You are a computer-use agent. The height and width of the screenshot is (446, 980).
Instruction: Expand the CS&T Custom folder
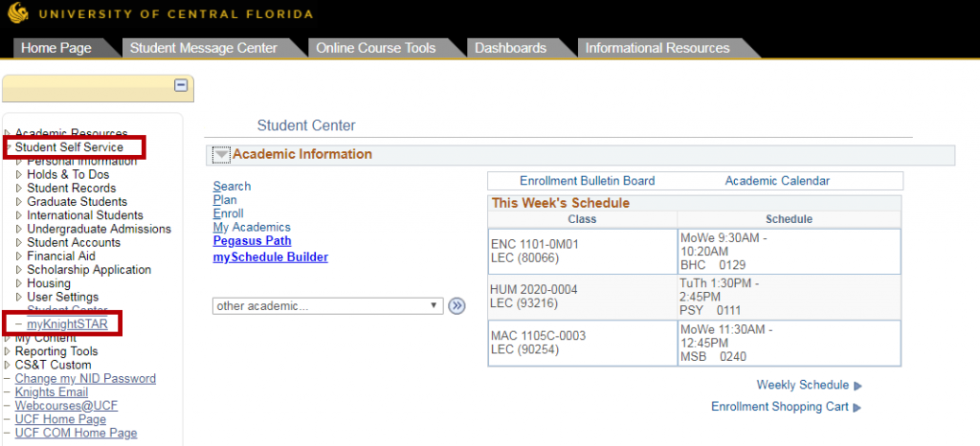[8, 365]
